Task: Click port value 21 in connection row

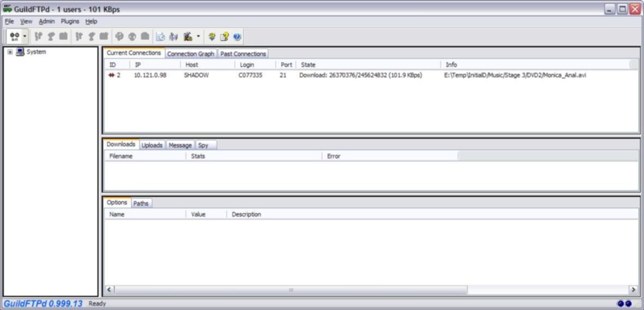Action: (283, 76)
